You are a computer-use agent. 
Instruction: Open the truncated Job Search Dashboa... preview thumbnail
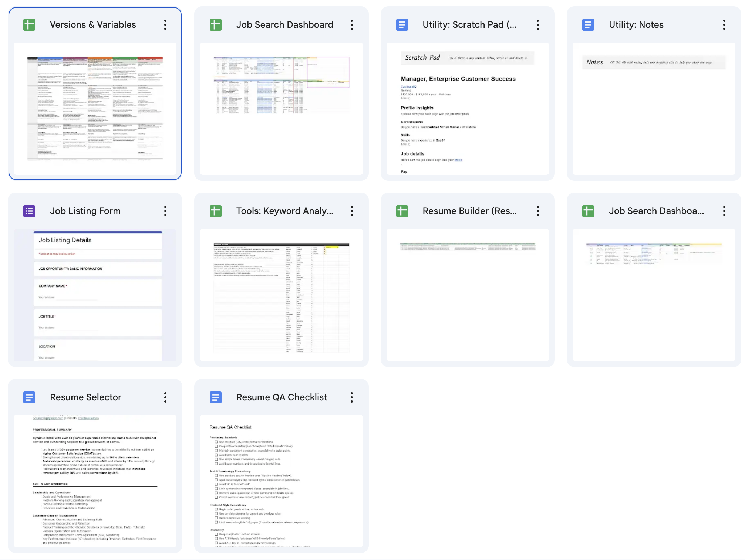coord(654,295)
